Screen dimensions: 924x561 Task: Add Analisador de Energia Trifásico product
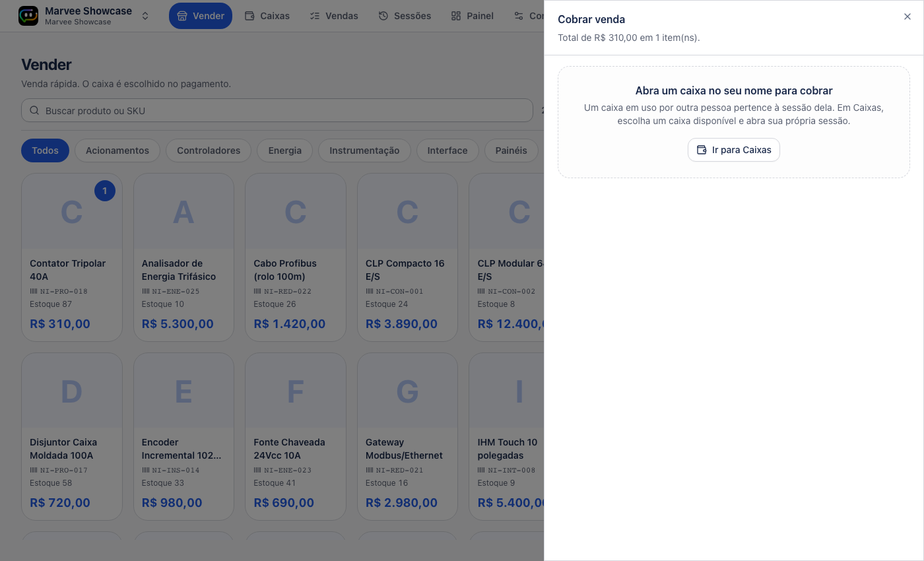tap(183, 257)
